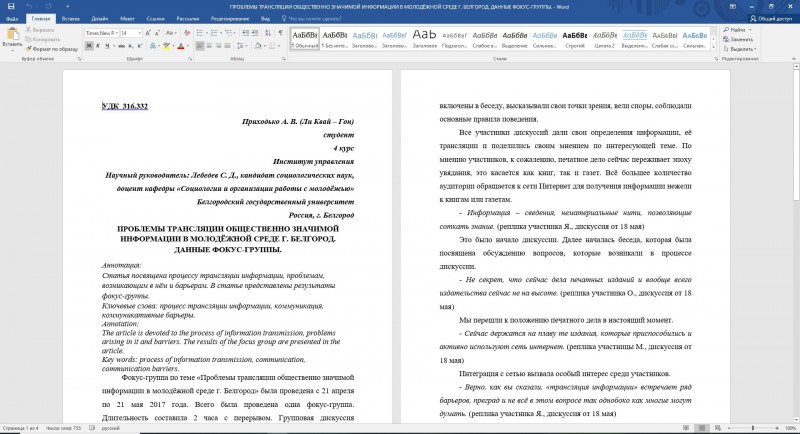Choose text highlight color marker
This screenshot has width=800, height=434.
(165, 46)
